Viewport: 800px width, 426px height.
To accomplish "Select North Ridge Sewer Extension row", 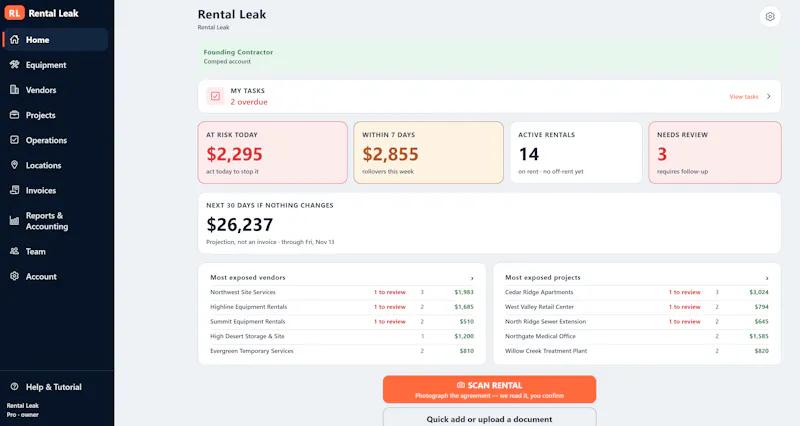I will (637, 322).
